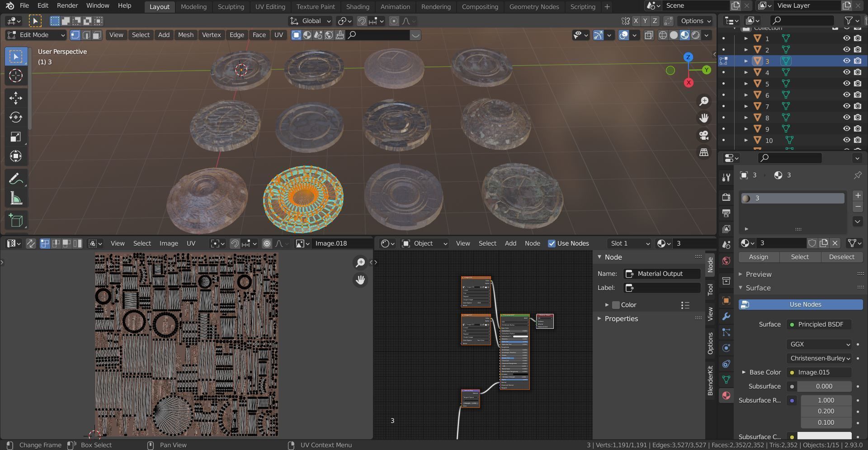Hide object 4 in viewport
868x450 pixels.
pos(846,72)
